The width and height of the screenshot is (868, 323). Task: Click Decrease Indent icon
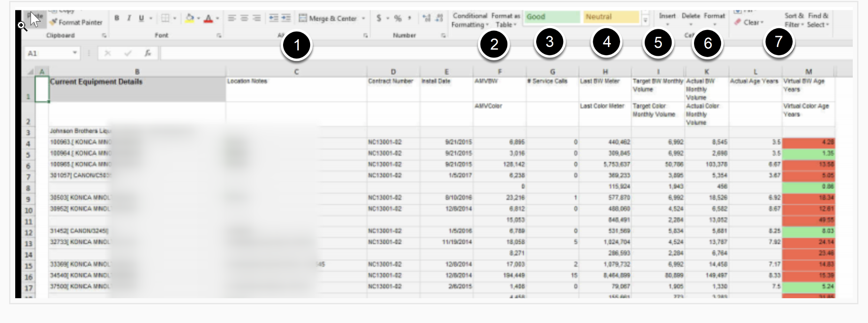[x=274, y=18]
